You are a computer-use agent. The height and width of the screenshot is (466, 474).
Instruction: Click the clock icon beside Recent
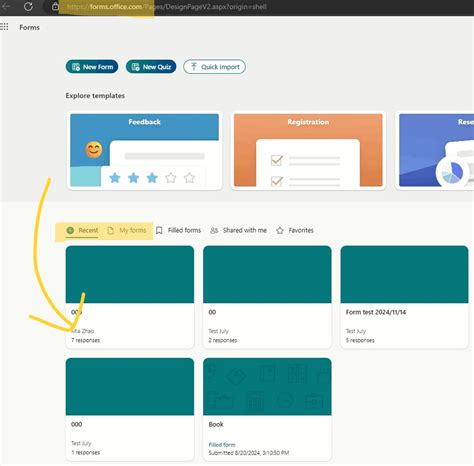[70, 230]
